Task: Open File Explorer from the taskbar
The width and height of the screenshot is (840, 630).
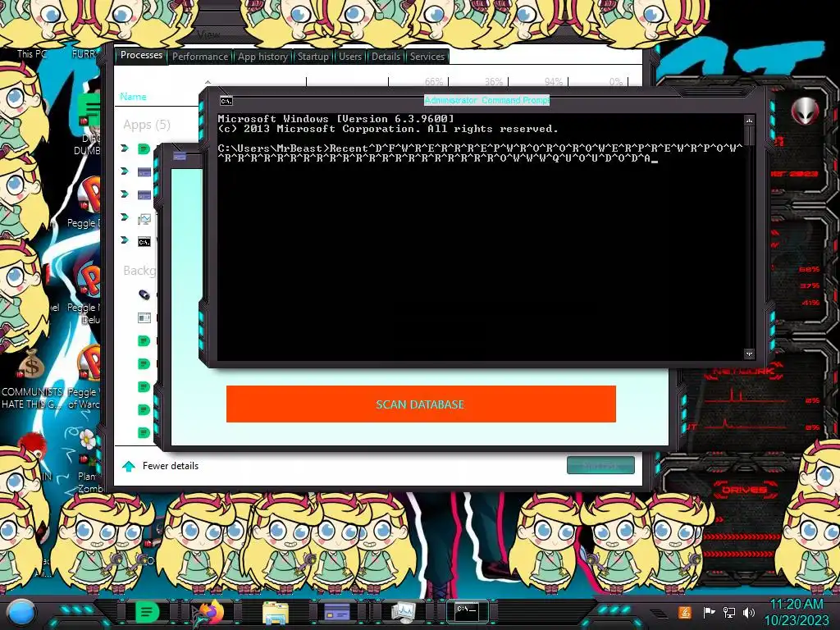Action: point(276,613)
